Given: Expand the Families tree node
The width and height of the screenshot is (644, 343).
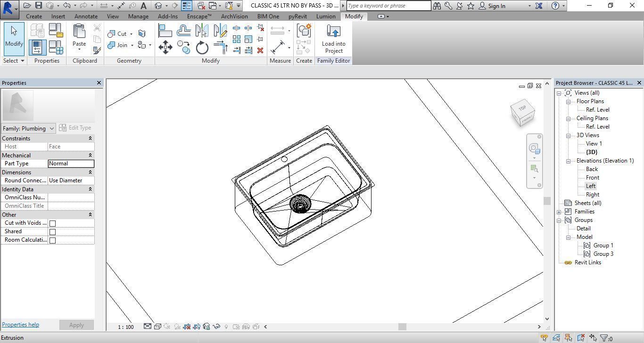Looking at the screenshot, I should tap(559, 212).
